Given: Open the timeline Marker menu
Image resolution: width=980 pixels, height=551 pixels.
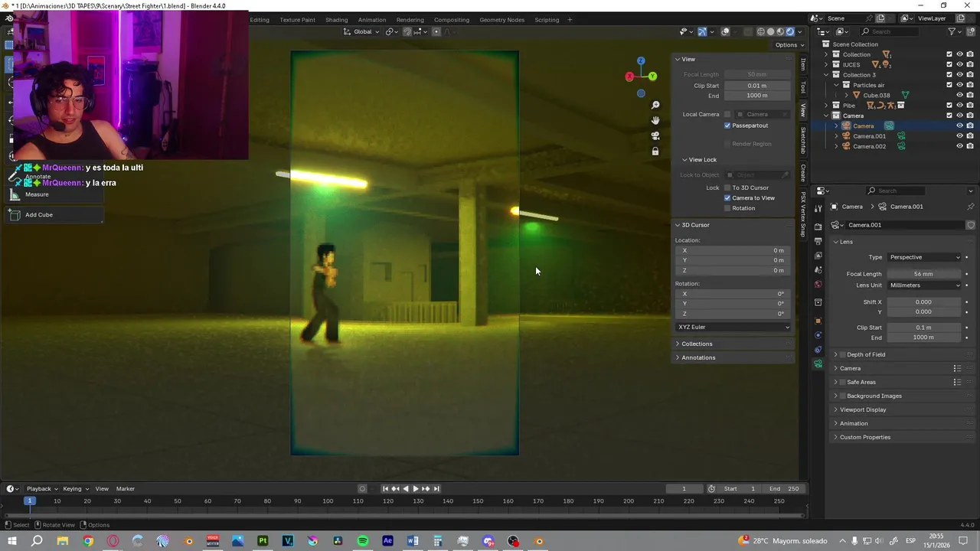Looking at the screenshot, I should pyautogui.click(x=126, y=489).
